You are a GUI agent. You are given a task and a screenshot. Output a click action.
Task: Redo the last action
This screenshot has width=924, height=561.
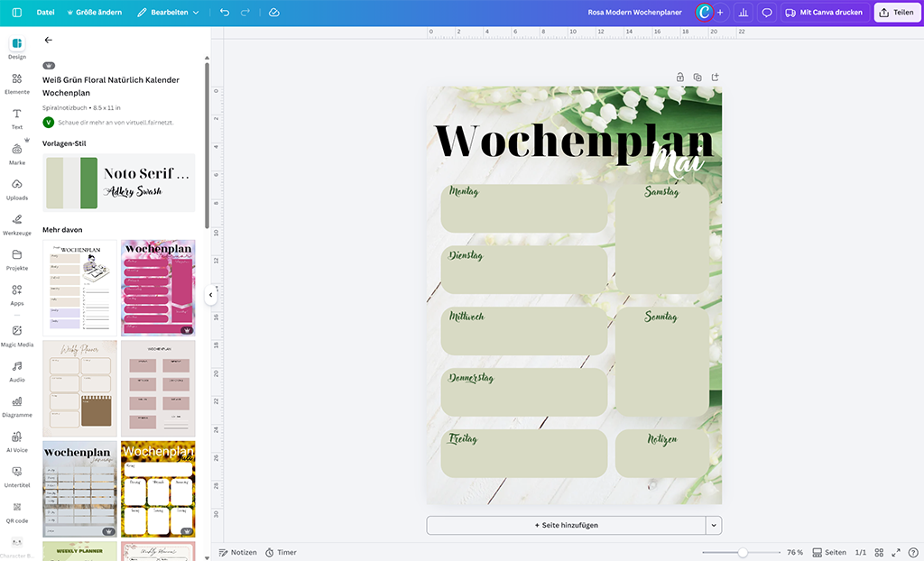245,13
